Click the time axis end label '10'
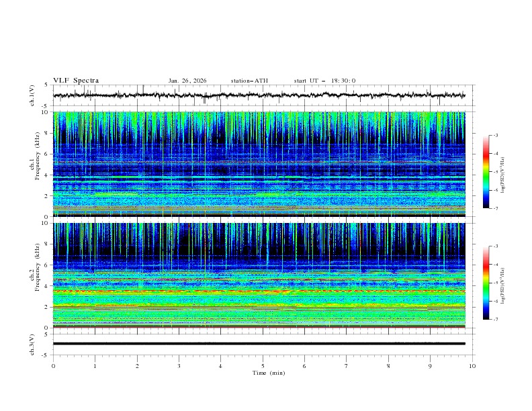Screen dimensions: 532x411 pyautogui.click(x=472, y=366)
